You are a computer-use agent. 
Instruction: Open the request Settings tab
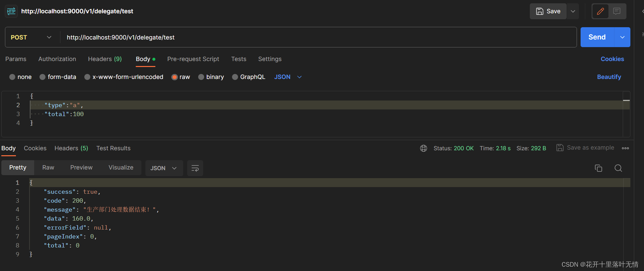click(x=270, y=59)
